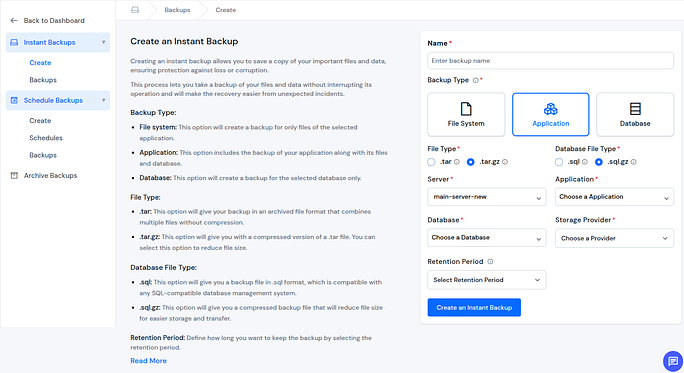The width and height of the screenshot is (684, 373).
Task: Click the info icon next to .tar option
Action: pyautogui.click(x=457, y=162)
